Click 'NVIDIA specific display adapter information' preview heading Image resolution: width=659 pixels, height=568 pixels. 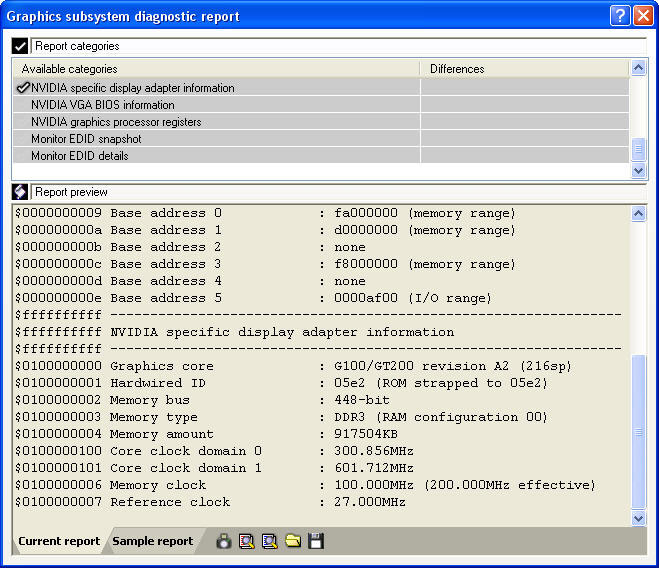(x=282, y=332)
